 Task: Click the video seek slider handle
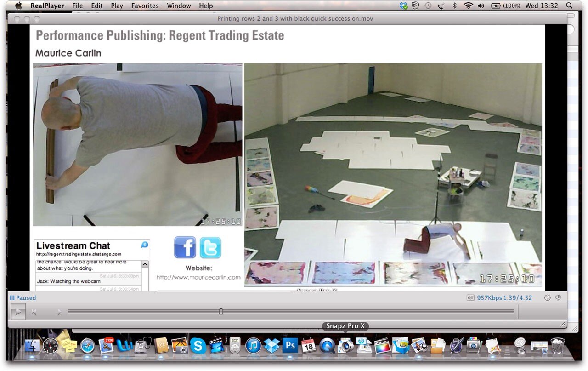221,312
